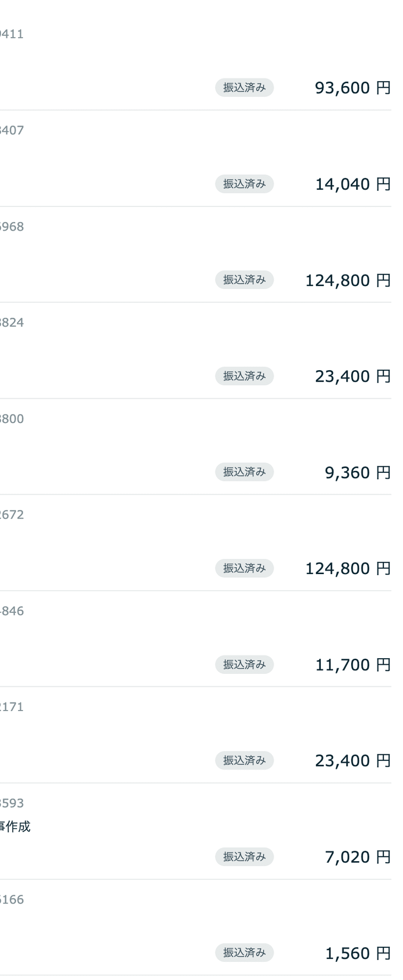Click the 振込済み badge beside 7,020 円

pyautogui.click(x=244, y=857)
